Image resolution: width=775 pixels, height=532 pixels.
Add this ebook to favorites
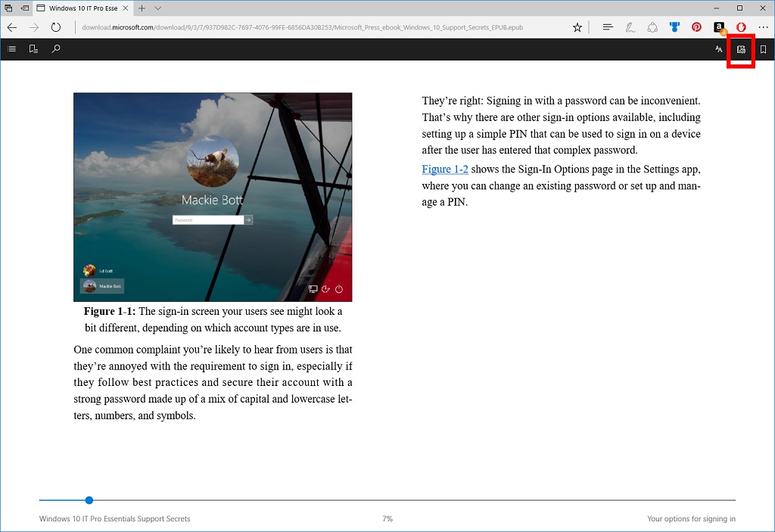pyautogui.click(x=577, y=26)
